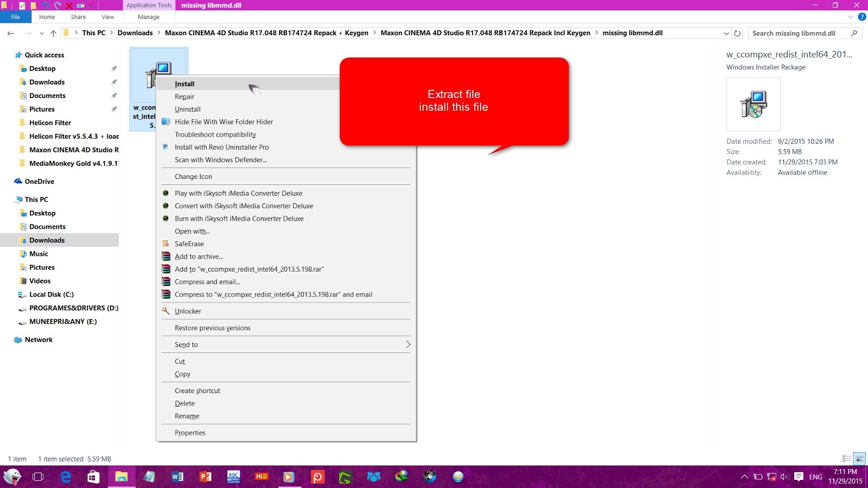Viewport: 868px width, 488px height.
Task: Switch to the Share ribbon tab
Action: point(78,17)
